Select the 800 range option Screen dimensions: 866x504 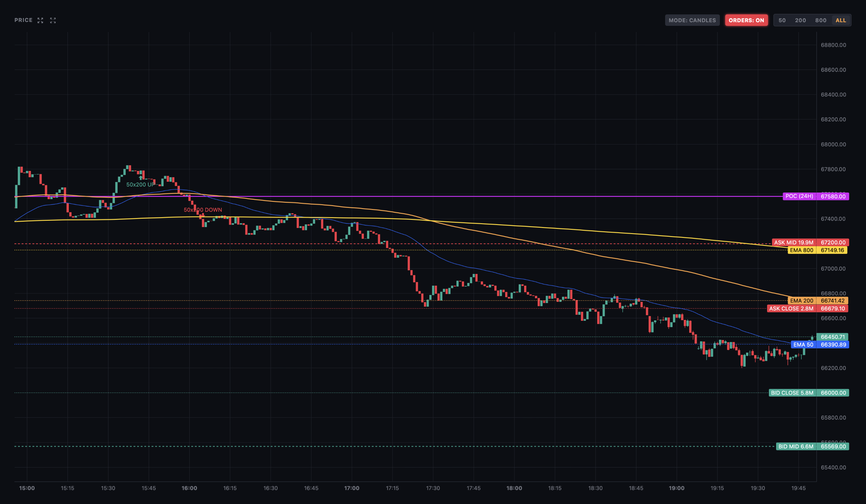[x=821, y=20]
